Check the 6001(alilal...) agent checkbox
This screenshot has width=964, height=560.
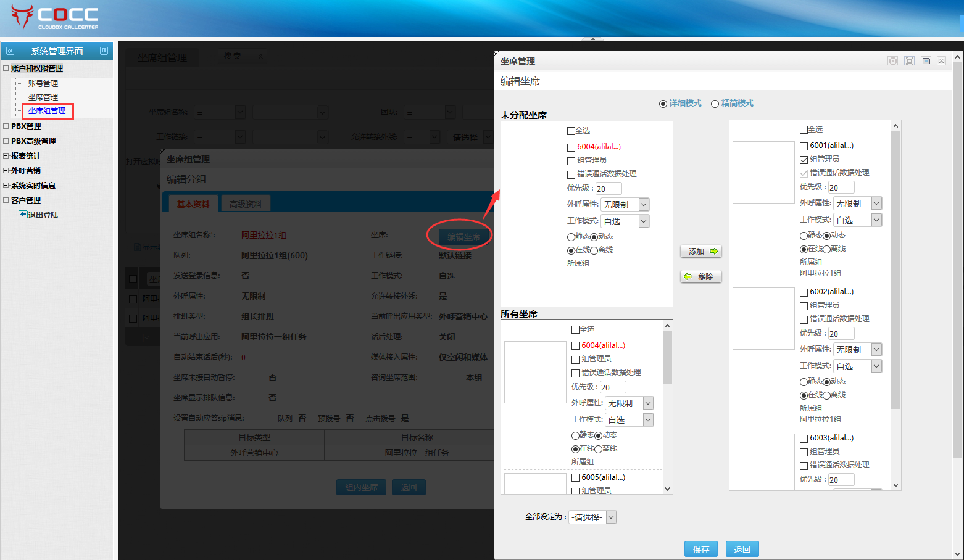click(x=804, y=146)
